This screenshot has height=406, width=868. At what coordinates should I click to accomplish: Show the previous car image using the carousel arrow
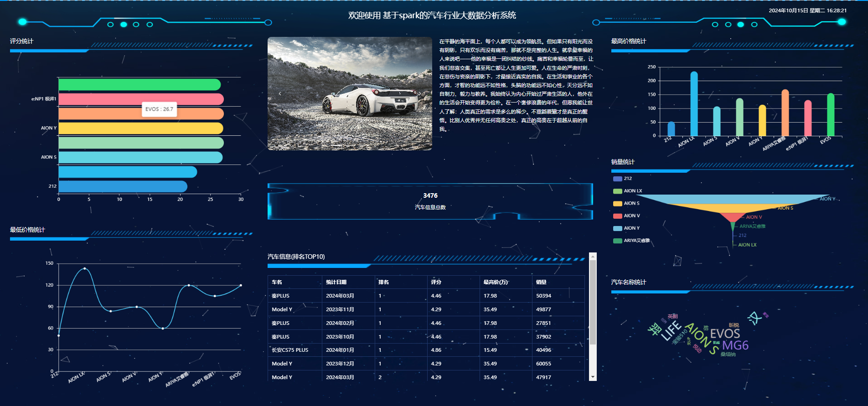[x=280, y=93]
